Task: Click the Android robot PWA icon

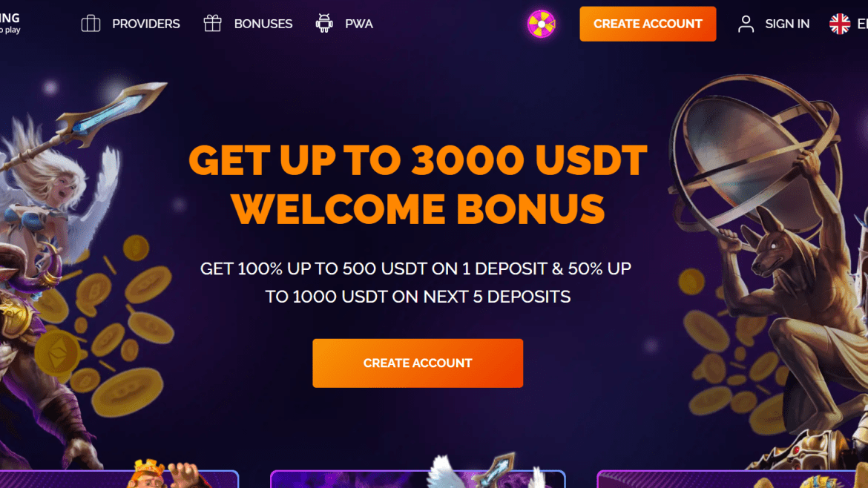Action: pos(324,23)
